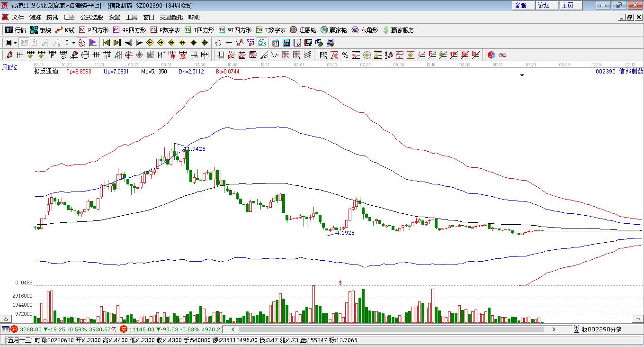Click the percent (%) drawing tool
644x347 pixels.
pyautogui.click(x=345, y=55)
